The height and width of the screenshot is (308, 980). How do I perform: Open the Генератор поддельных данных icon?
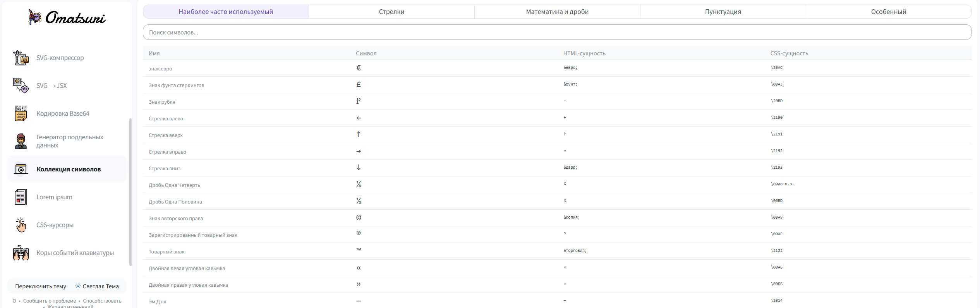click(x=21, y=141)
